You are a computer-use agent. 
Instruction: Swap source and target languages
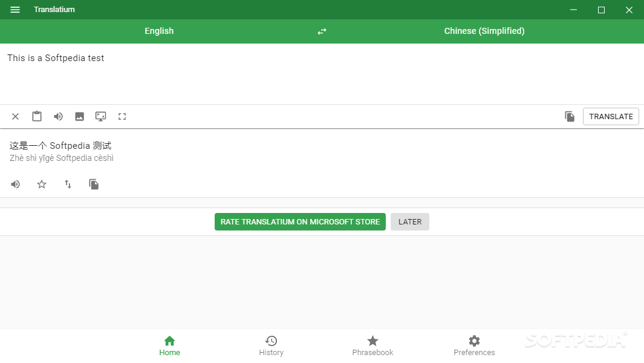tap(322, 31)
